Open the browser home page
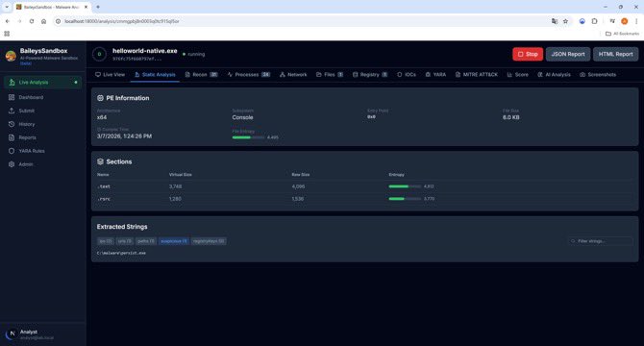 (43, 21)
